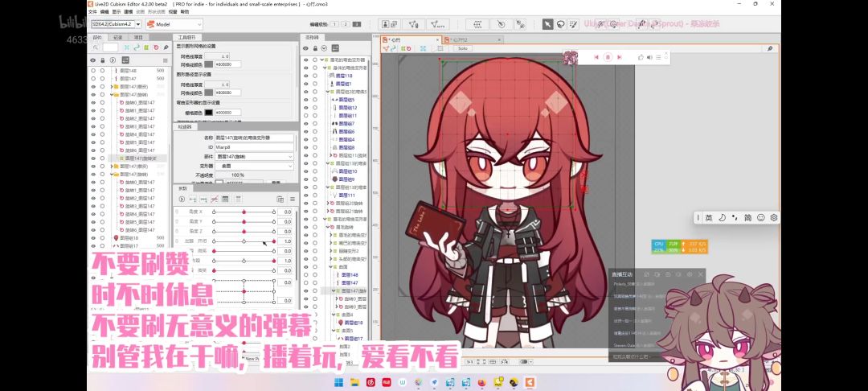
Task: Expand the 图层147 folder above selected rotation folder
Action: 112,87
